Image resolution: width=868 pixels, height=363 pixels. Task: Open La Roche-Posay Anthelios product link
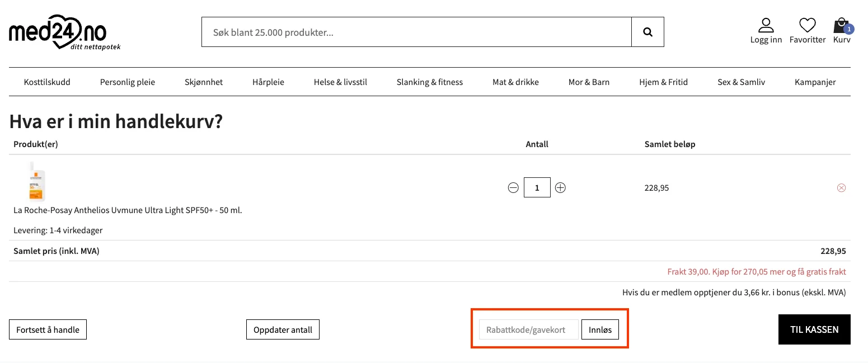point(128,210)
